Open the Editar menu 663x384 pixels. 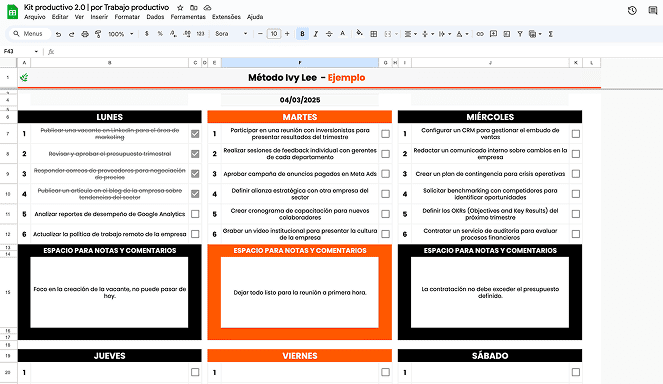pyautogui.click(x=60, y=17)
